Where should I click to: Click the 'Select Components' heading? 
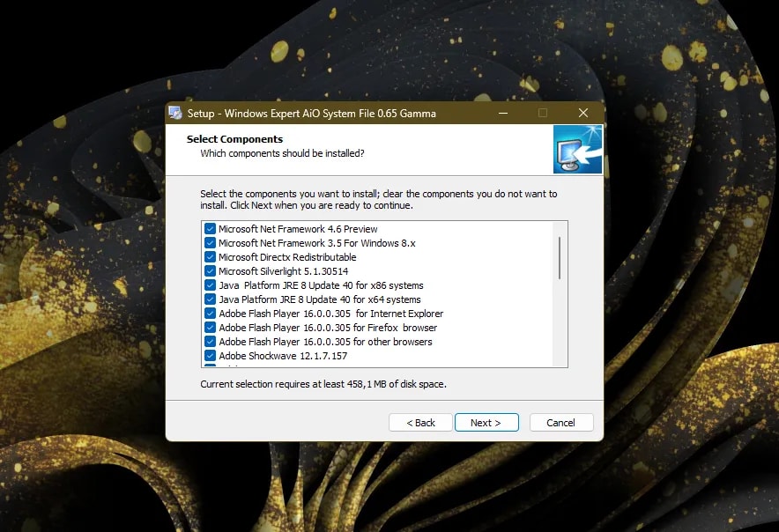pyautogui.click(x=234, y=139)
